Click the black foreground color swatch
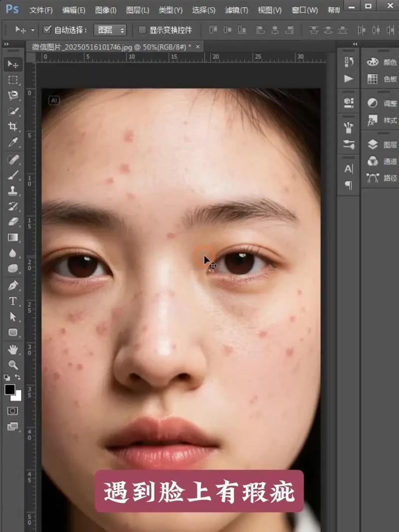399x532 pixels. (9, 389)
